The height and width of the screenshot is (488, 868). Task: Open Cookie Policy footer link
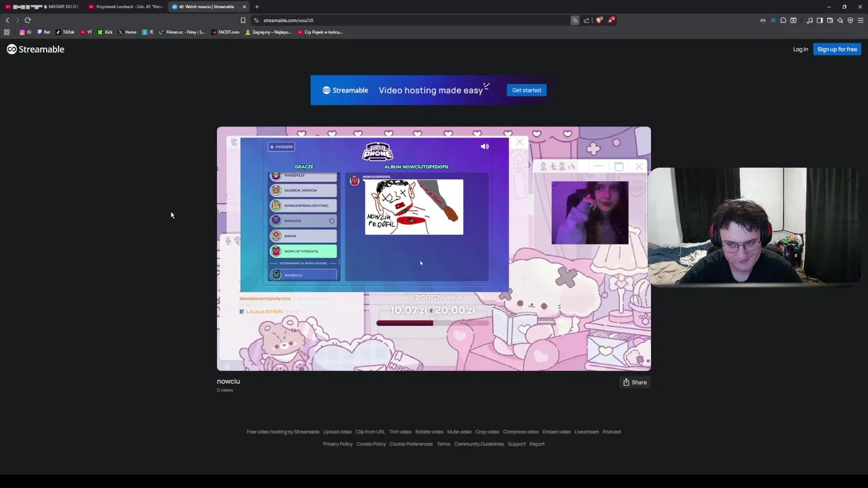(x=371, y=444)
